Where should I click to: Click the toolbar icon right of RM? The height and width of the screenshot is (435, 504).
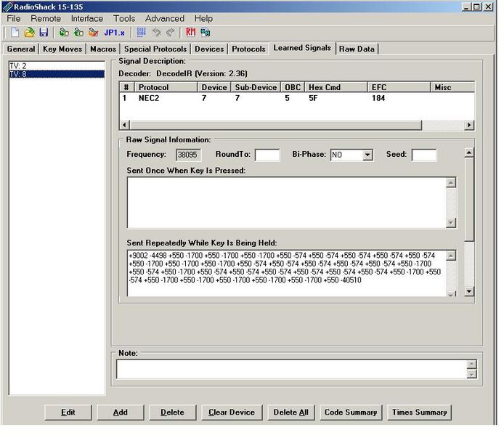click(x=206, y=33)
